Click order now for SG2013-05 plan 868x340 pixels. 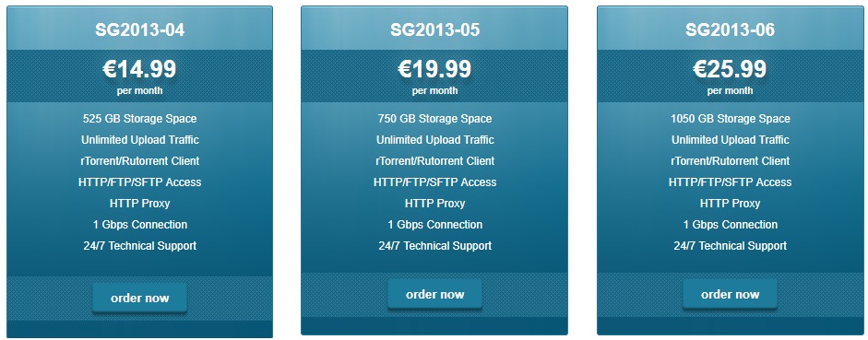434,294
